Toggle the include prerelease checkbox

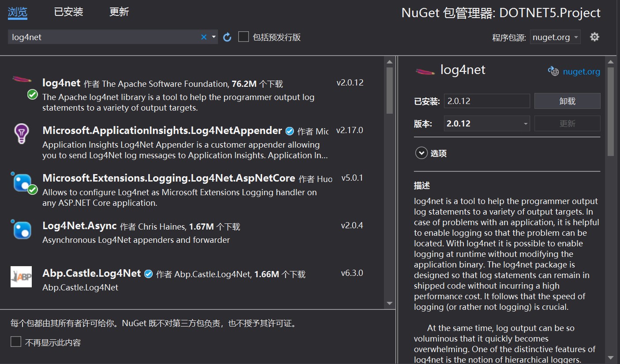[x=244, y=37]
